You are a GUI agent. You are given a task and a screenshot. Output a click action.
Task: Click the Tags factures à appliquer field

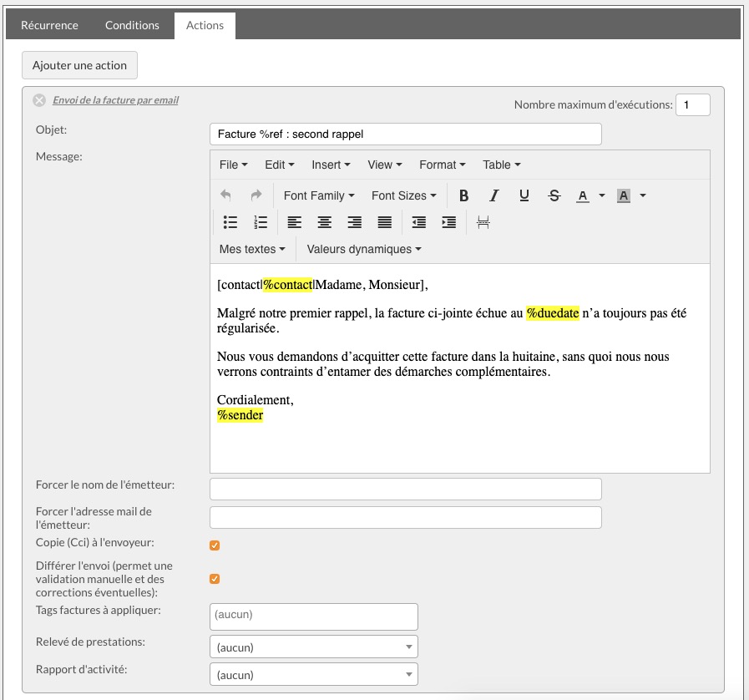(x=314, y=616)
